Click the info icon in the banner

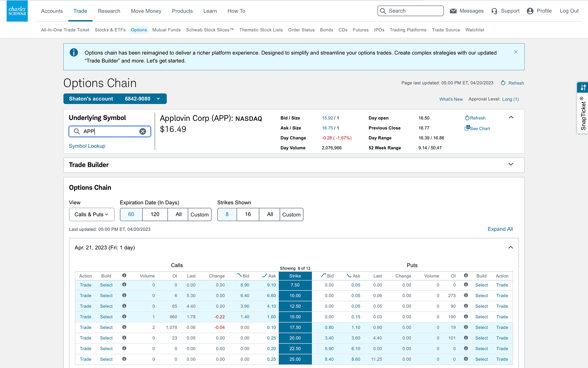(74, 52)
